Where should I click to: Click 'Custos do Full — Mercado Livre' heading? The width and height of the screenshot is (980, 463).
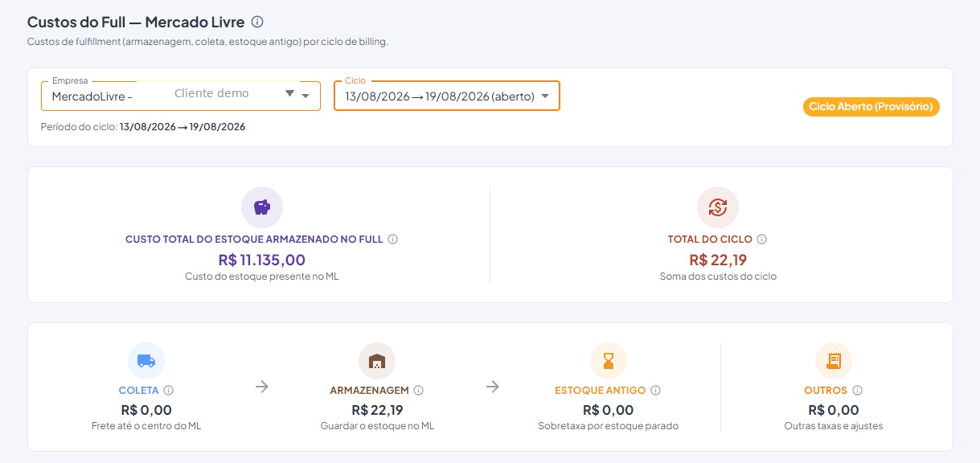[x=136, y=22]
